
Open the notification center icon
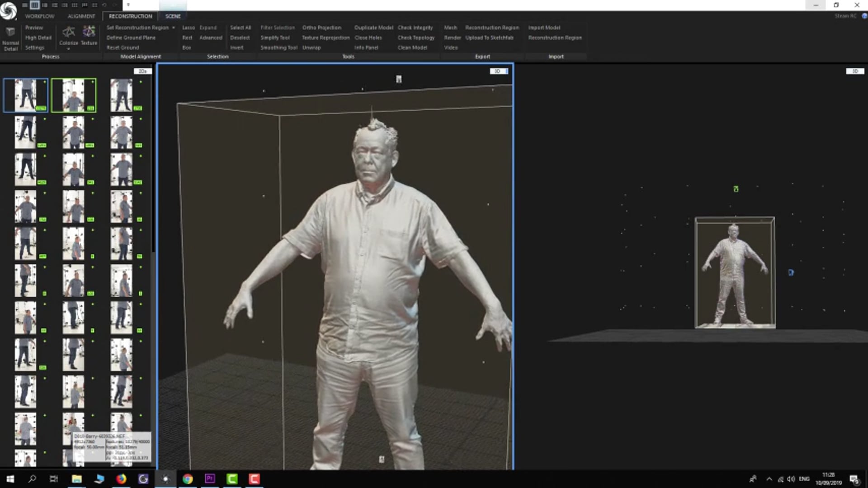coord(854,479)
